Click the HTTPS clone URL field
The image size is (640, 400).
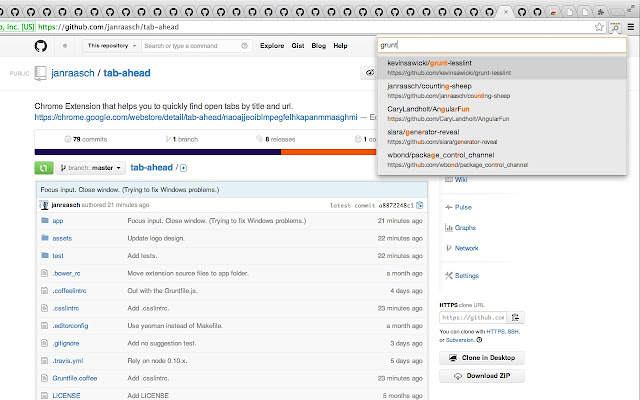(x=473, y=317)
